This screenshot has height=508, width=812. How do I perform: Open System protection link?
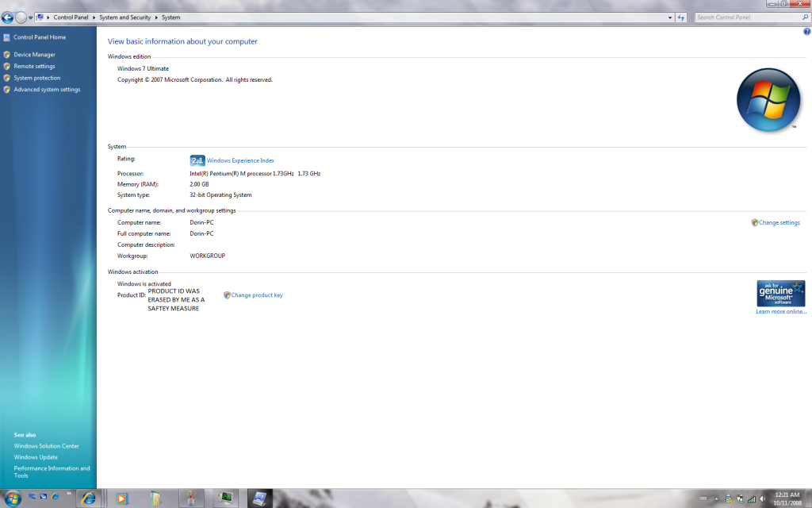tap(36, 78)
